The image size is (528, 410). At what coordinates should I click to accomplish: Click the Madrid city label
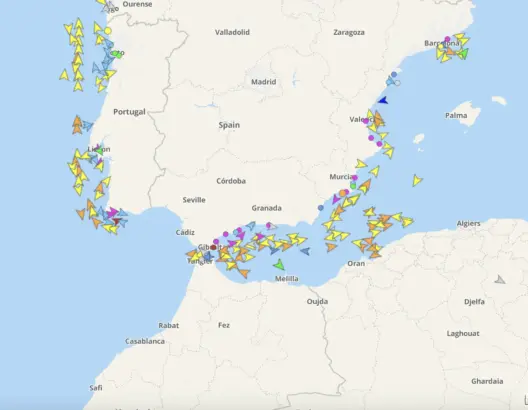pyautogui.click(x=264, y=82)
